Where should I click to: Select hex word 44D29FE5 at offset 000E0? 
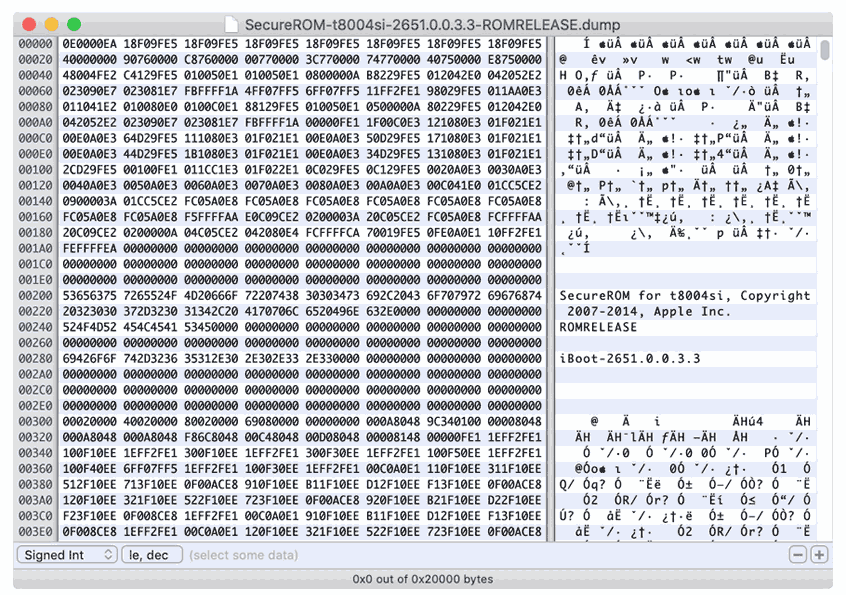pyautogui.click(x=150, y=154)
